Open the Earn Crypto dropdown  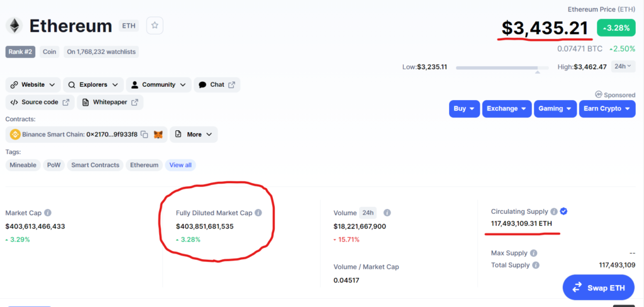coord(607,109)
